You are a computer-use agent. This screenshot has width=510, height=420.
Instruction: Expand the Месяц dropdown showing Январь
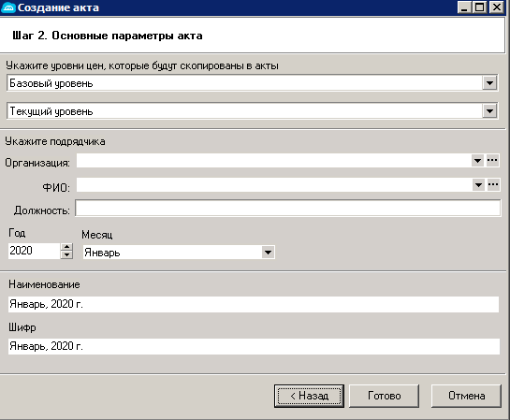click(x=268, y=253)
